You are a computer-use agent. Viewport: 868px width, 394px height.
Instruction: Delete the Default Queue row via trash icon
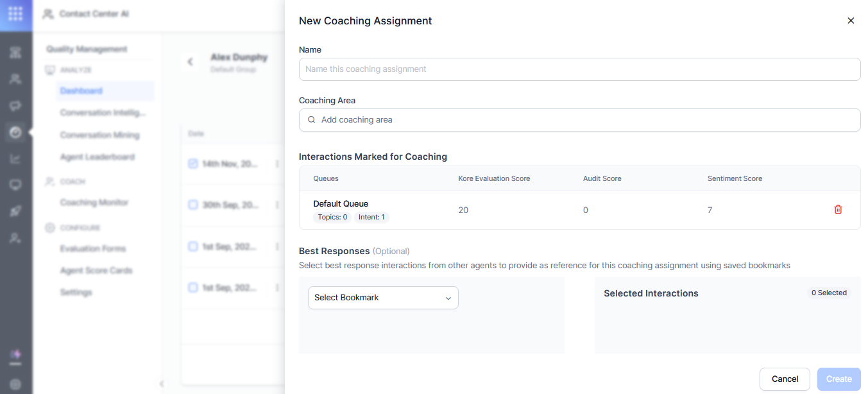click(838, 209)
